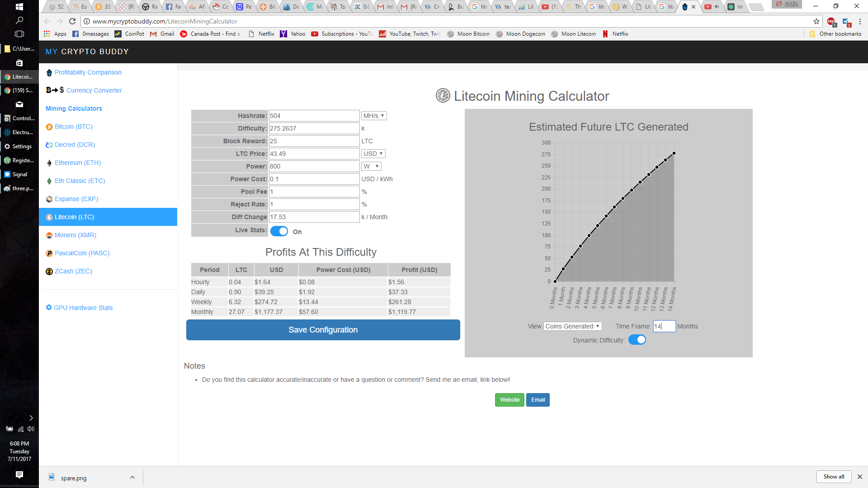This screenshot has width=868, height=488.
Task: Click the Currency Converter icon
Action: [53, 90]
